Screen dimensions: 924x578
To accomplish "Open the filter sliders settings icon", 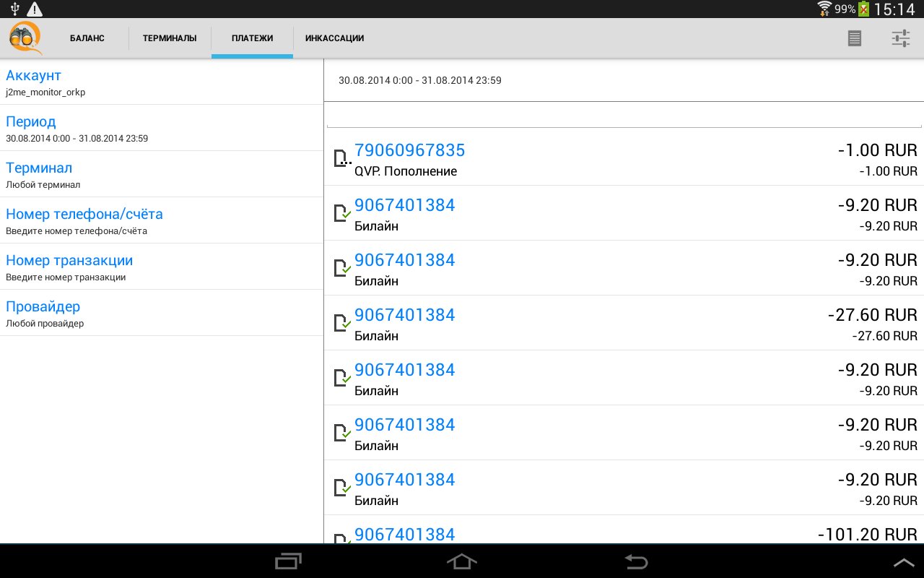I will click(x=901, y=38).
